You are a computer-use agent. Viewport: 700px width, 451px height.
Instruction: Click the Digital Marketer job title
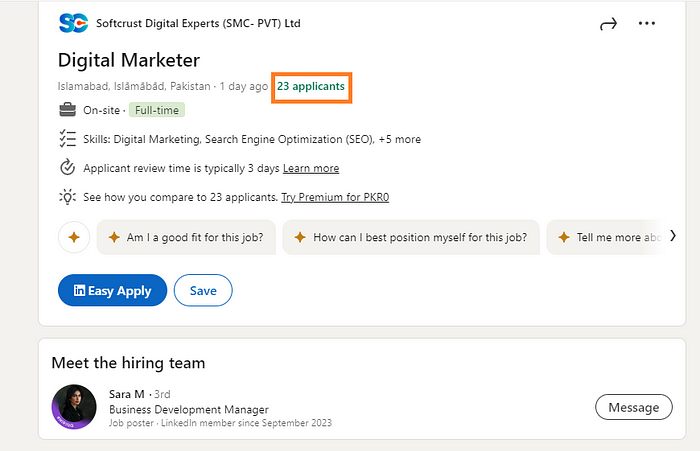(129, 60)
